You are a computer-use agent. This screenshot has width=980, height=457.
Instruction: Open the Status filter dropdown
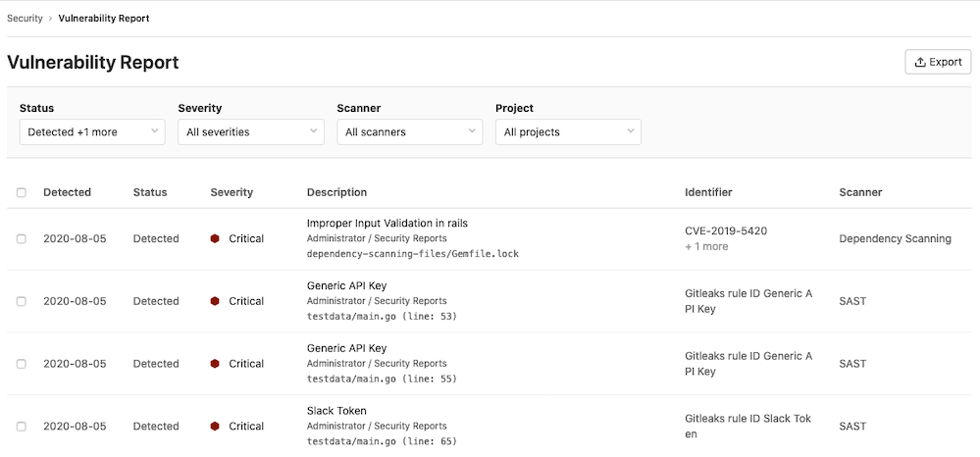point(92,131)
